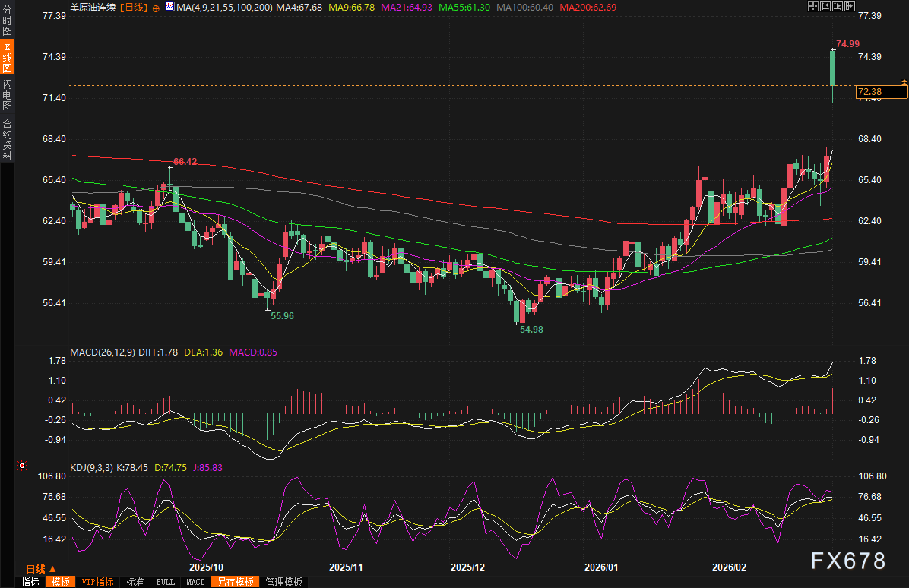Open 管理模板 template manager

283,582
